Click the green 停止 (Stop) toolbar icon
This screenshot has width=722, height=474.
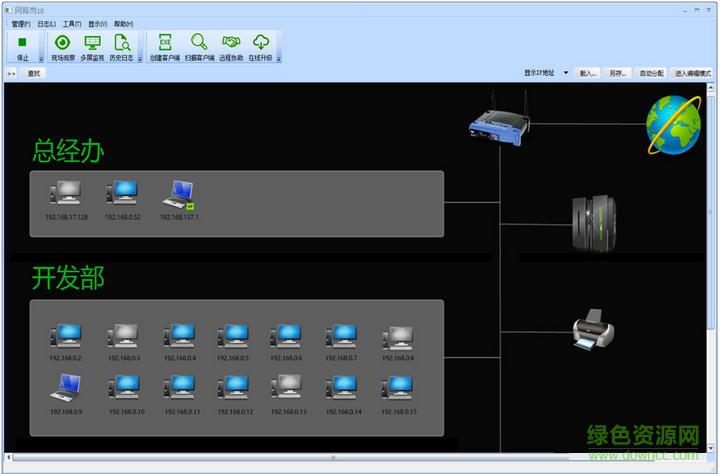coord(22,43)
